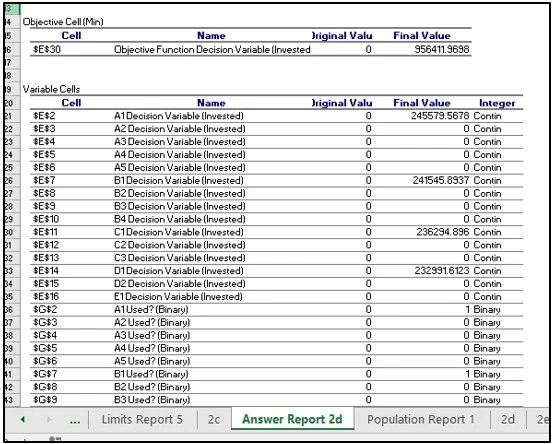
Task: Click the Cell header in Variable Cells table
Action: tap(71, 103)
